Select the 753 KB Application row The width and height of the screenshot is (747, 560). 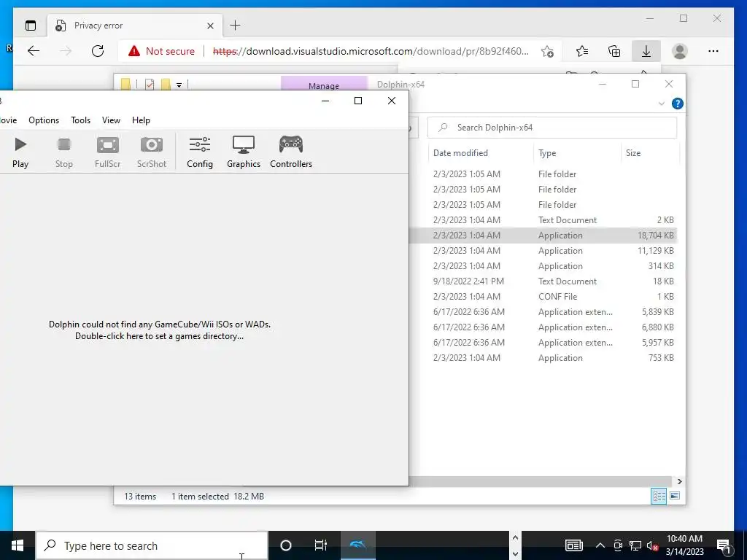(543, 357)
